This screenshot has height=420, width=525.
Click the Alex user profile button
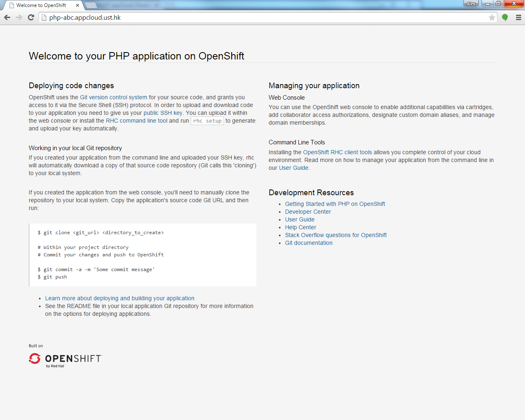470,4
